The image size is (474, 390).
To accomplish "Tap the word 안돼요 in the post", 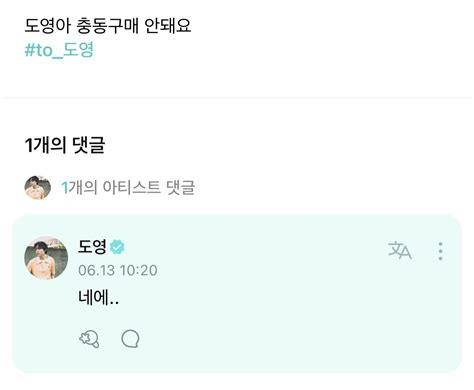I will 168,26.
